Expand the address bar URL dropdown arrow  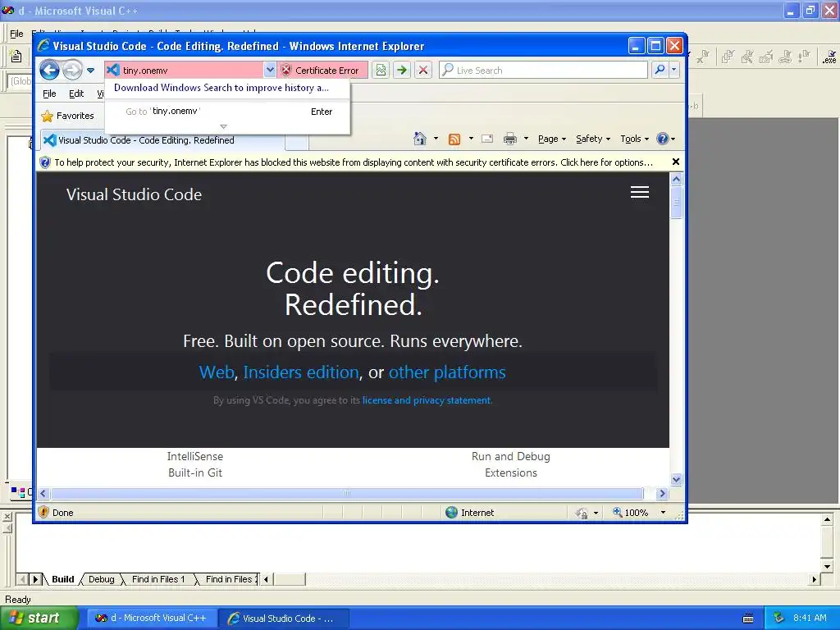[x=270, y=71]
